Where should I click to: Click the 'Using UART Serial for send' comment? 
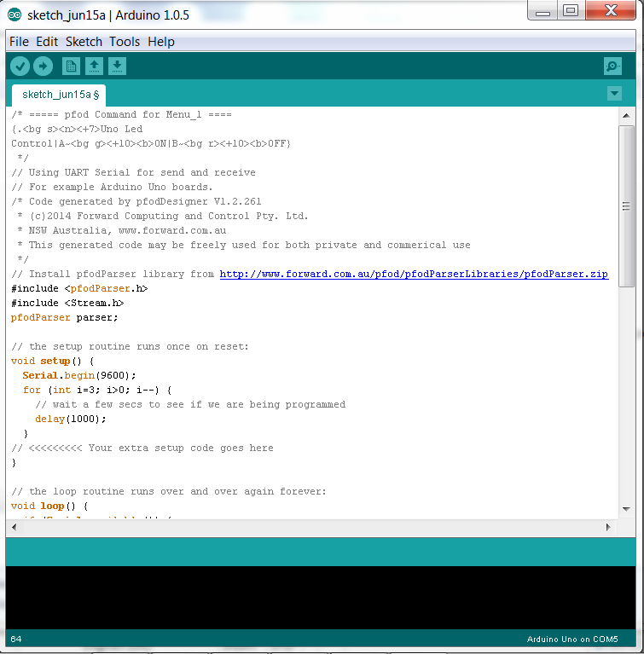click(134, 173)
